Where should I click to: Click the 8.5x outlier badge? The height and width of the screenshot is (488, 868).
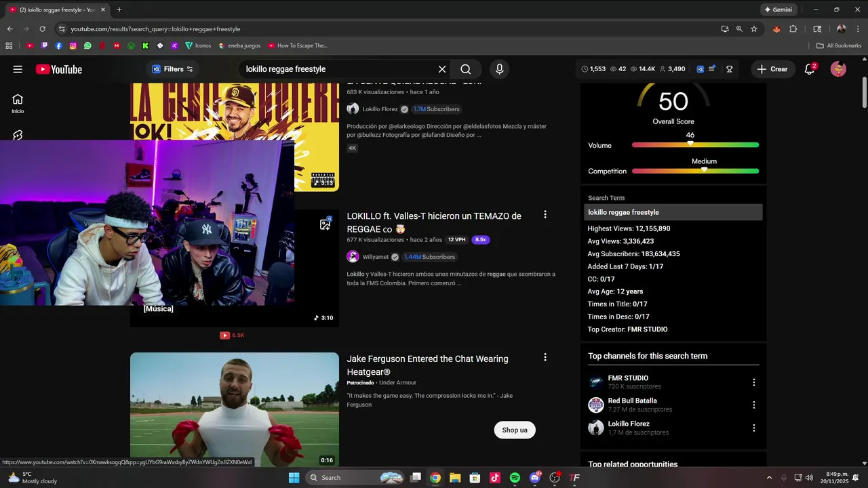click(481, 240)
